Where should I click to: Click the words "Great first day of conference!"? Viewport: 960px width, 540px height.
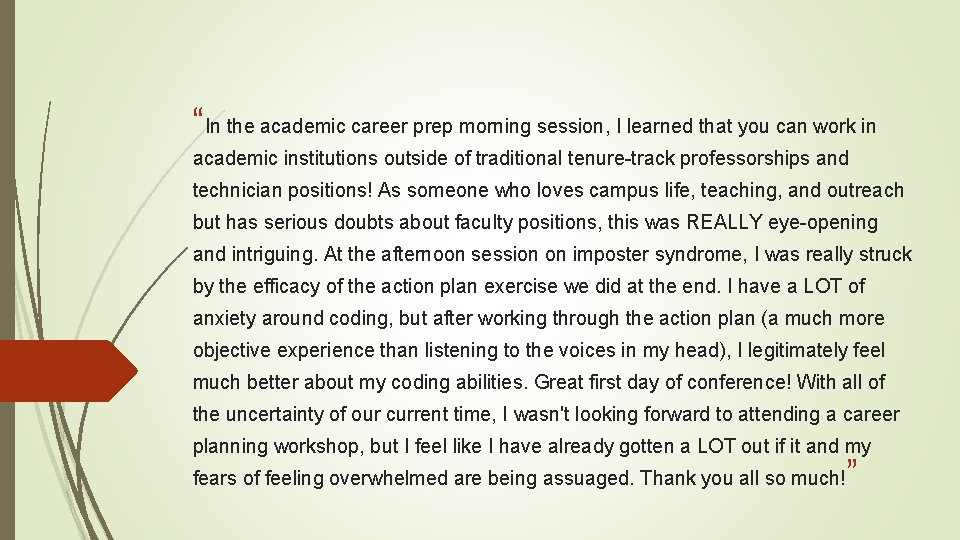click(663, 382)
